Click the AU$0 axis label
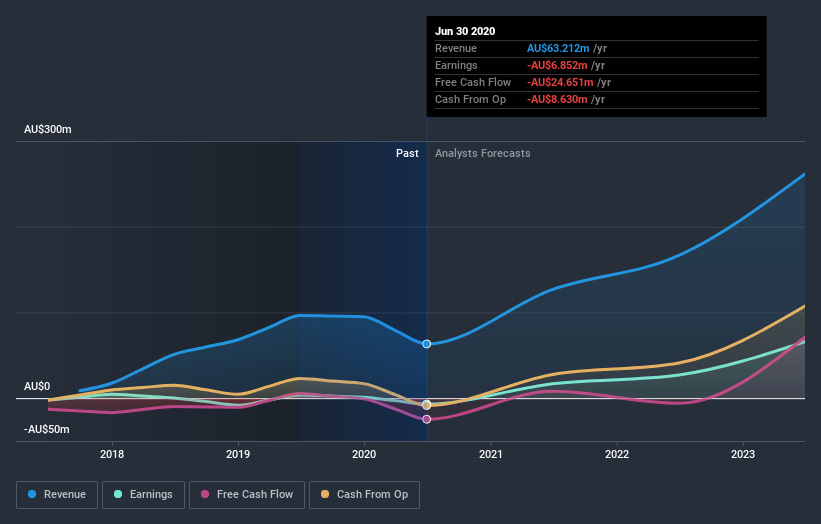This screenshot has height=524, width=821. coord(37,386)
